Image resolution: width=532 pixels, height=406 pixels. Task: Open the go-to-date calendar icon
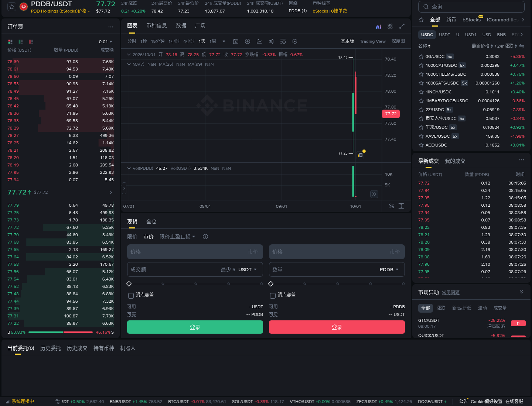tap(236, 41)
